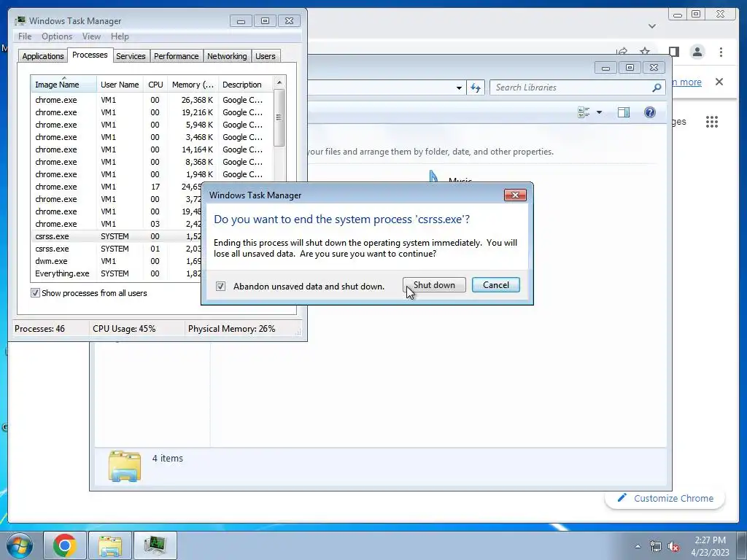Open the Performance tab
The image size is (747, 560).
(176, 56)
